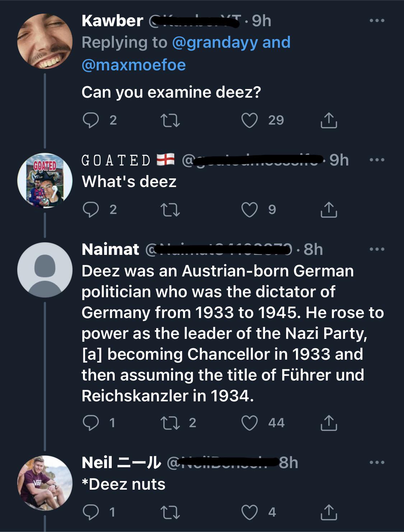Open more options on Kawber's tweet

377,21
